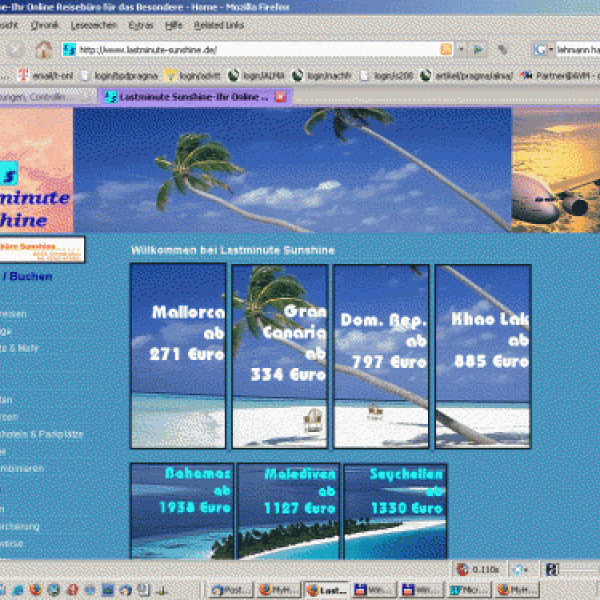
Task: Click the globe quick launch icon
Action: 54,590
